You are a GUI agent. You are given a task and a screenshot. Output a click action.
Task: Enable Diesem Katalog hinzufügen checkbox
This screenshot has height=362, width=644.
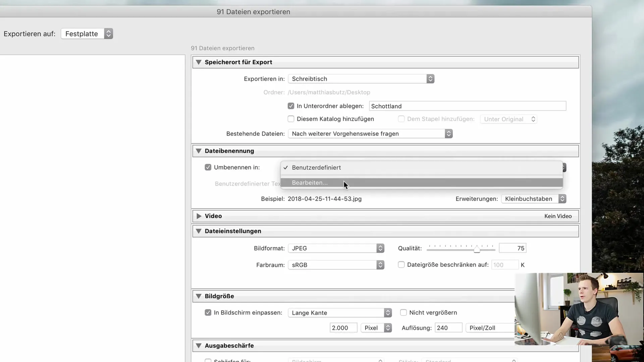point(291,119)
